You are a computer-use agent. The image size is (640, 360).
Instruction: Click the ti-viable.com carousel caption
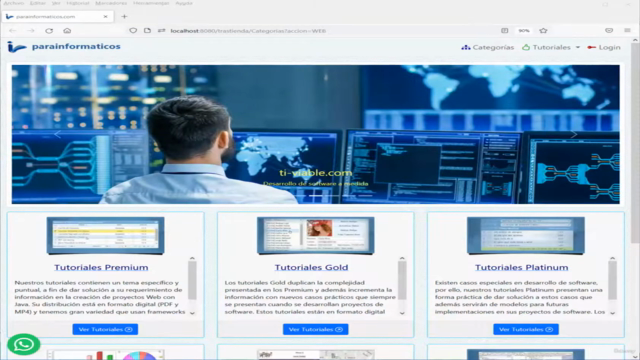316,173
